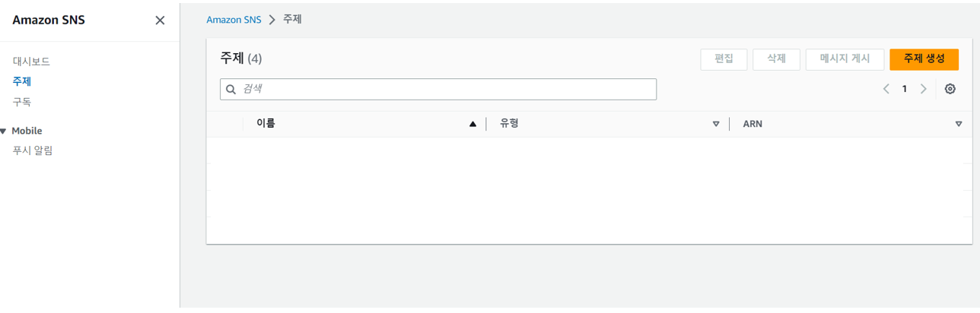
Task: Sort by ARN column arrow
Action: tap(958, 124)
